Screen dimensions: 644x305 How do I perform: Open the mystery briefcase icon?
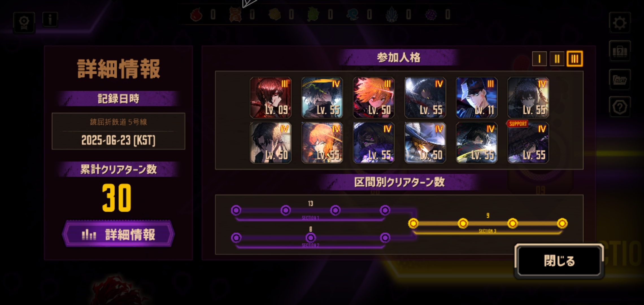(620, 51)
